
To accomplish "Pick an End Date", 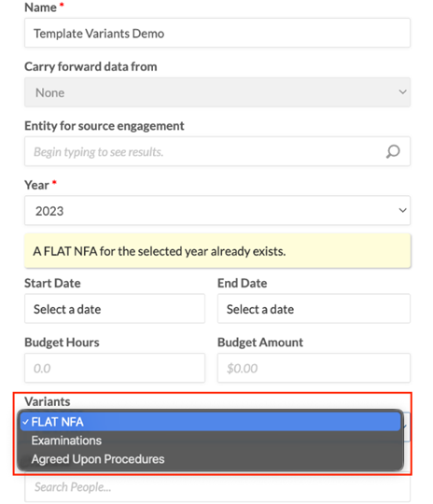I will click(x=314, y=309).
